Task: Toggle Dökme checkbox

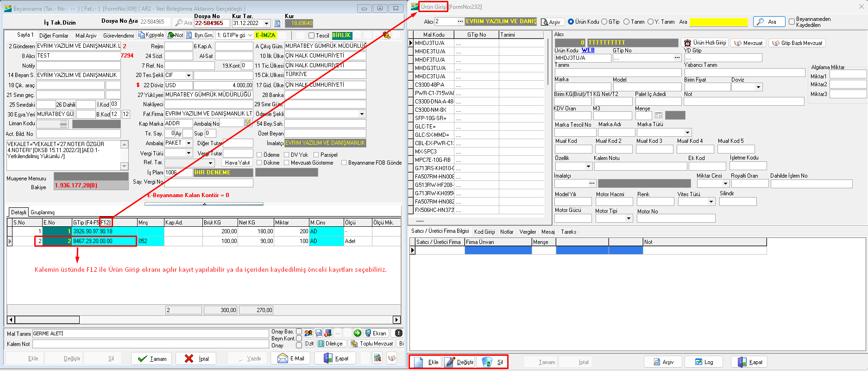Action: pos(259,163)
